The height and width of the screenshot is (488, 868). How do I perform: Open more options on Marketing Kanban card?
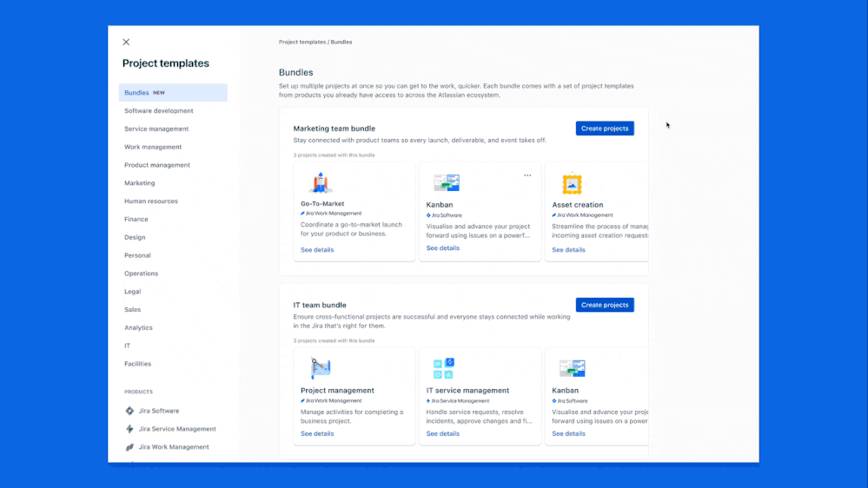coord(527,175)
